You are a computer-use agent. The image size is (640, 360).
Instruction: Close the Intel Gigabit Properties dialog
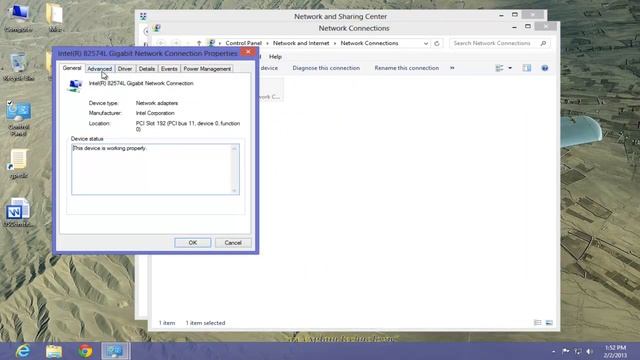coord(248,52)
